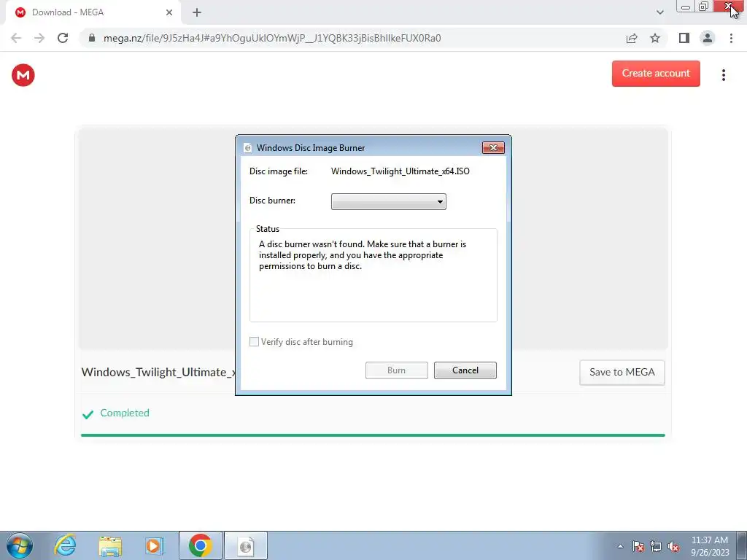Close the Download - MEGA tab
Viewport: 747px width, 560px height.
click(169, 12)
